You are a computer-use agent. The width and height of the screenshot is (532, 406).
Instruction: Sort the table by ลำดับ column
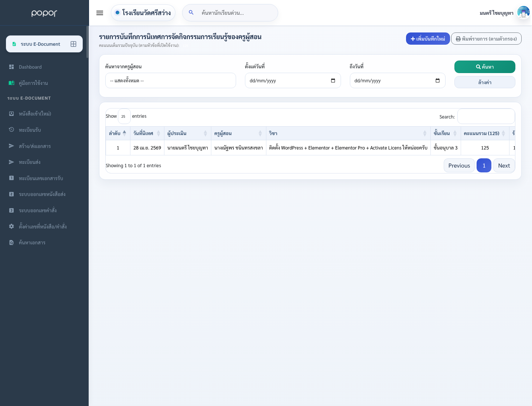(x=118, y=133)
